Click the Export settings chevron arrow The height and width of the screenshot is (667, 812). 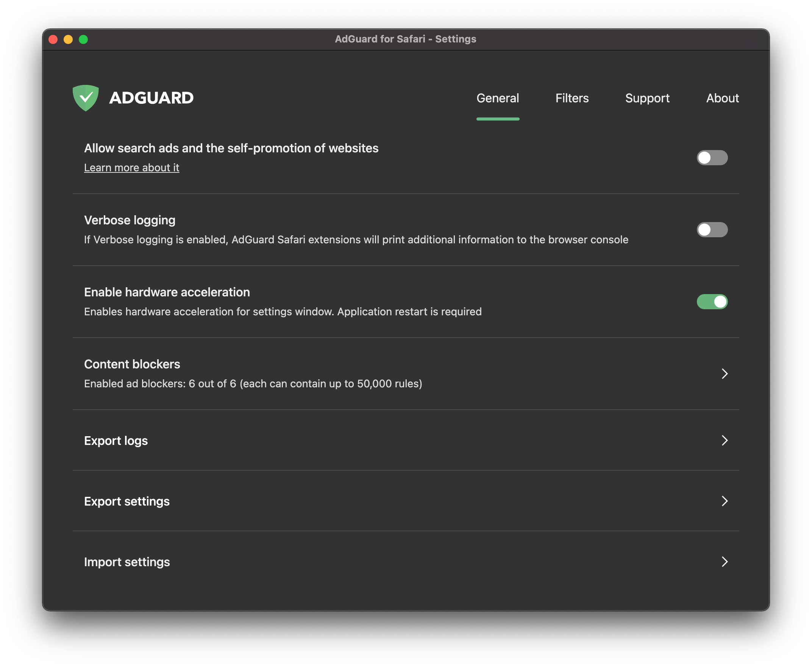pyautogui.click(x=724, y=501)
